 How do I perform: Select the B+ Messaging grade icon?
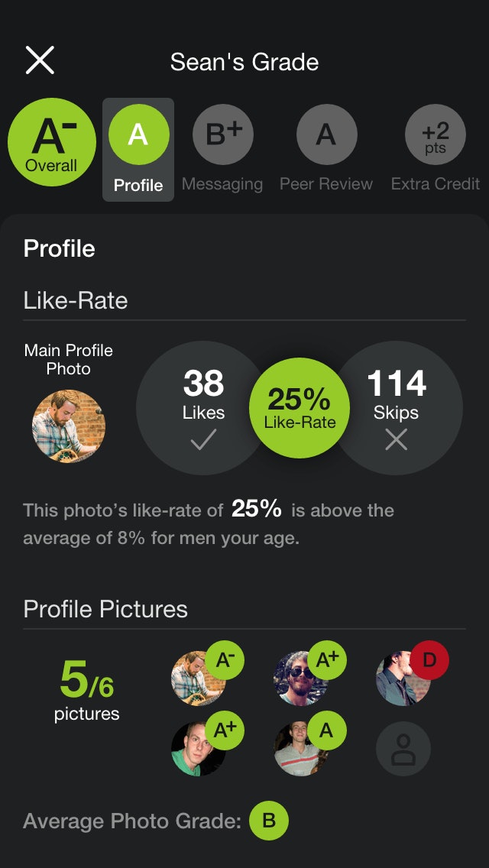coord(222,134)
